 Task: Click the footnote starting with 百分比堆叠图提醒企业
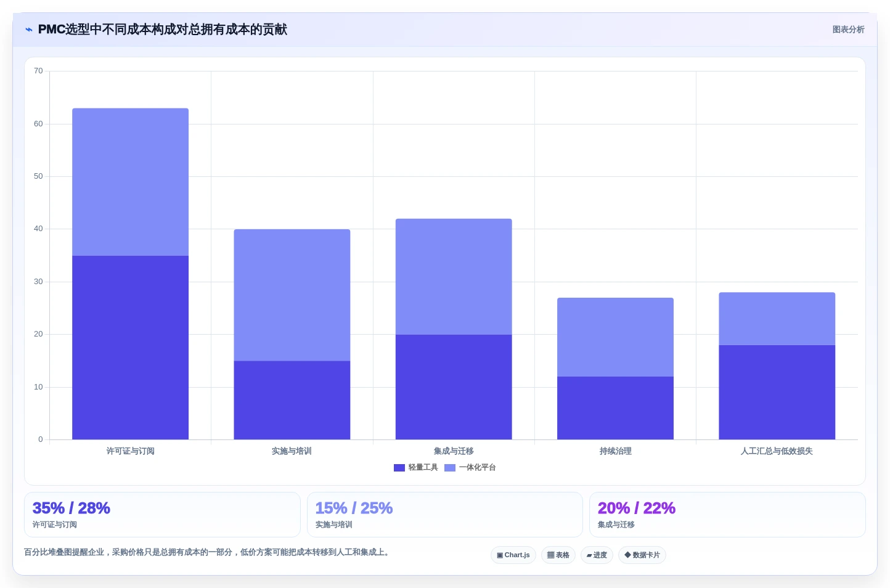(x=208, y=552)
